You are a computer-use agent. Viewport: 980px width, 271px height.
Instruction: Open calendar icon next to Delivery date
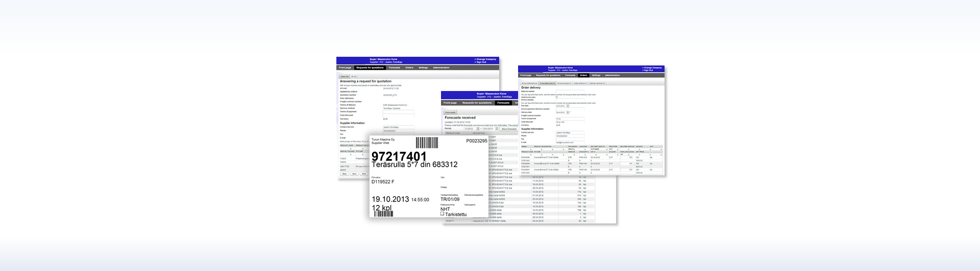568,112
